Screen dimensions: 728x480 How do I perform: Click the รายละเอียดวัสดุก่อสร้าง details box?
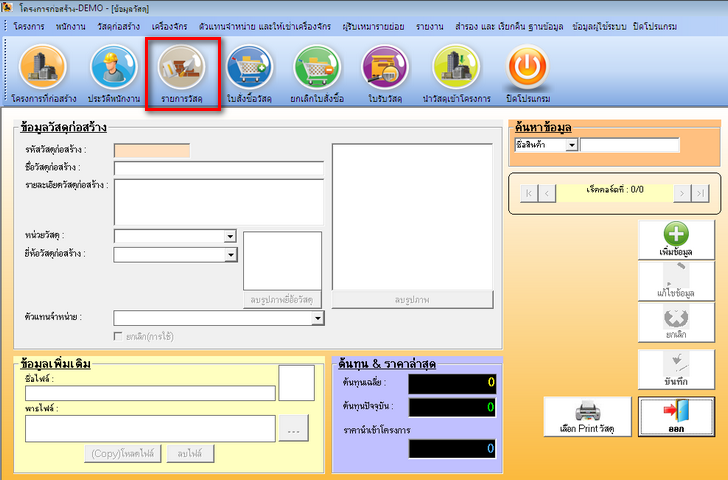[x=219, y=202]
